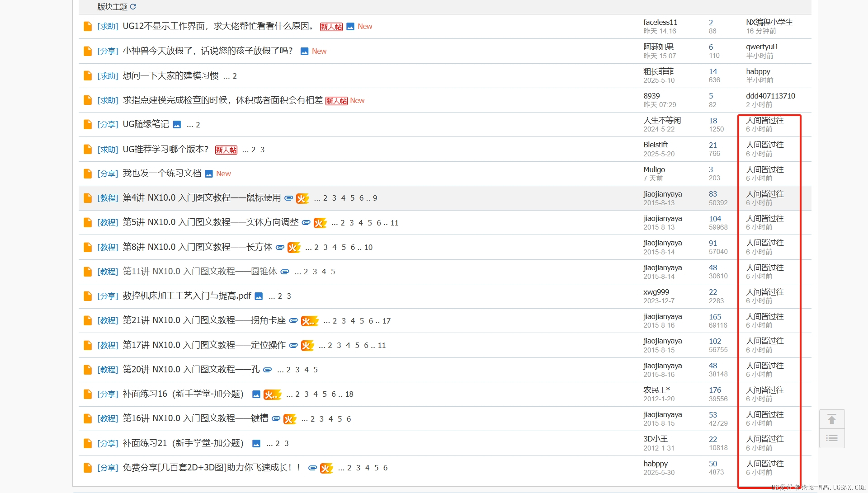Open last poster NX编程小学生 profile
The width and height of the screenshot is (868, 493).
(x=769, y=22)
